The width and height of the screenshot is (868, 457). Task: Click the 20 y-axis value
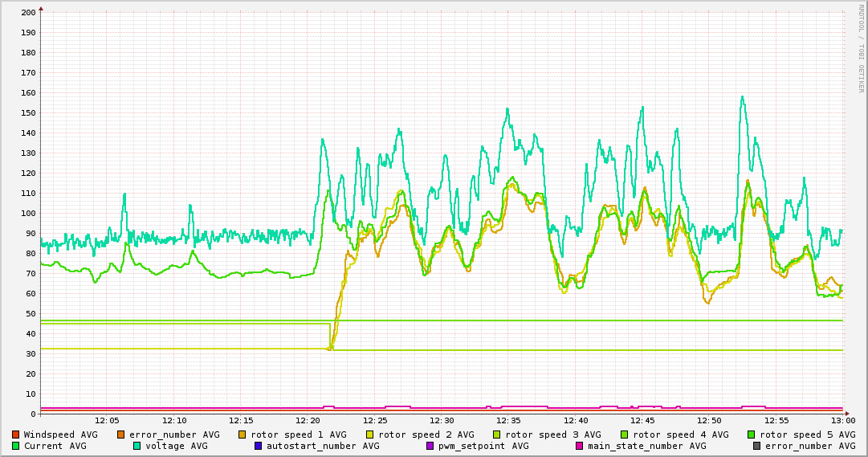tap(31, 374)
